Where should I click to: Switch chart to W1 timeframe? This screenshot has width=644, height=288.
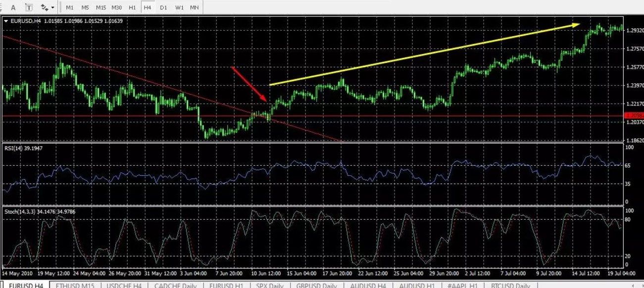pyautogui.click(x=179, y=7)
